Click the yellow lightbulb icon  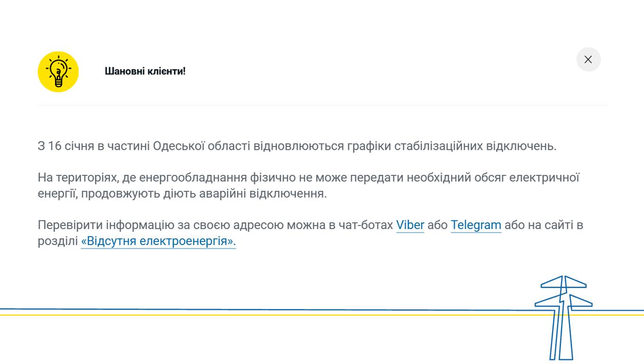pyautogui.click(x=58, y=72)
